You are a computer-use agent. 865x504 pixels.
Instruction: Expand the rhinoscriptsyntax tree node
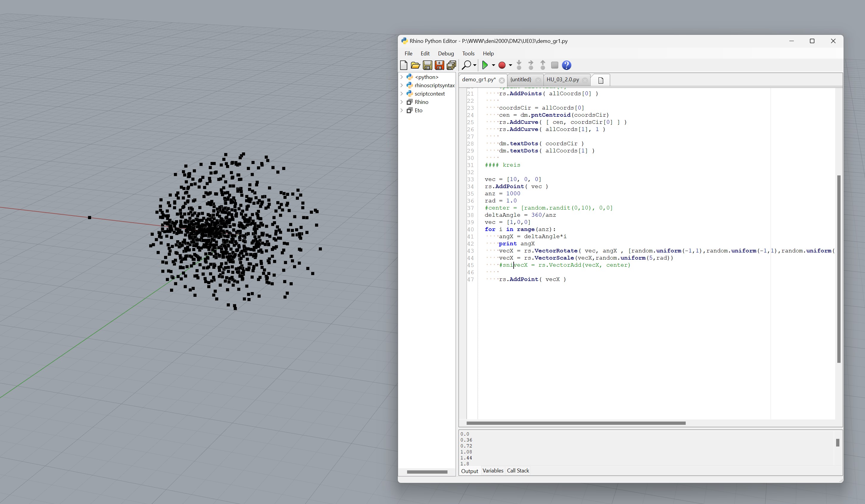402,85
